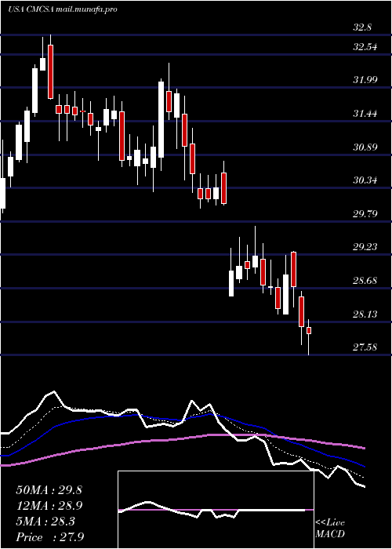Select the 29.23 price level label
This screenshot has height=549, width=392.
365,247
